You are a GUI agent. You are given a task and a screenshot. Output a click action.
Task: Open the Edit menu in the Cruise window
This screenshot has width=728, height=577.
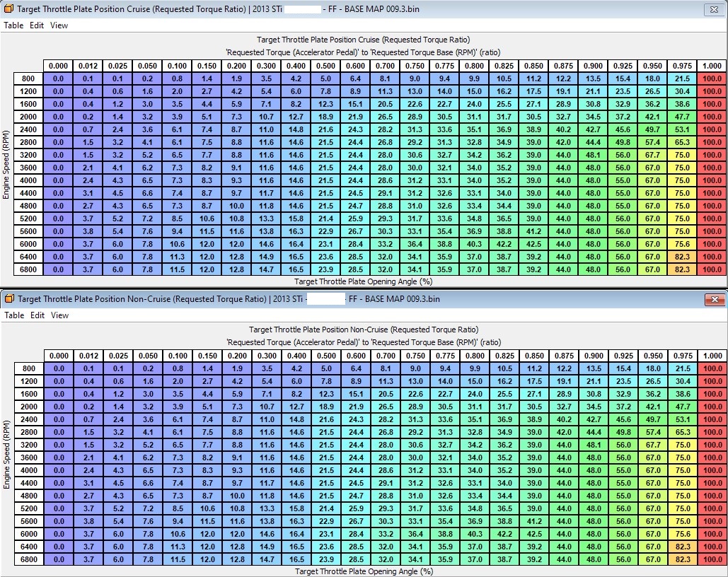(37, 25)
